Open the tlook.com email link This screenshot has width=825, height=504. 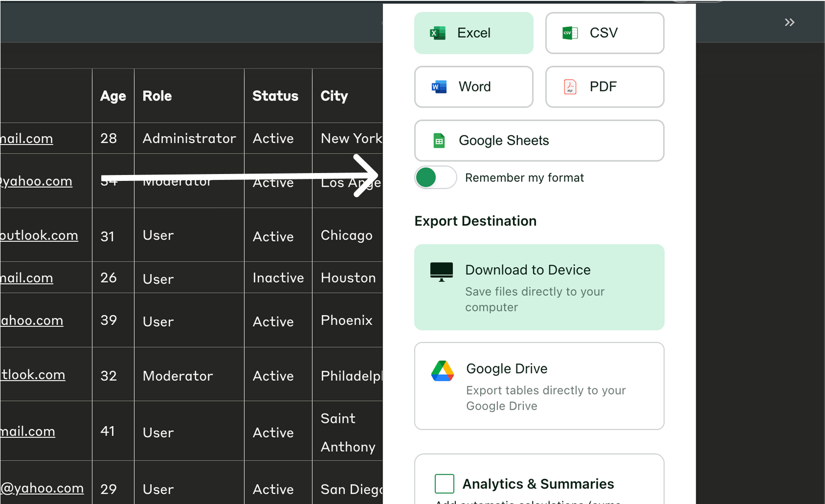33,374
